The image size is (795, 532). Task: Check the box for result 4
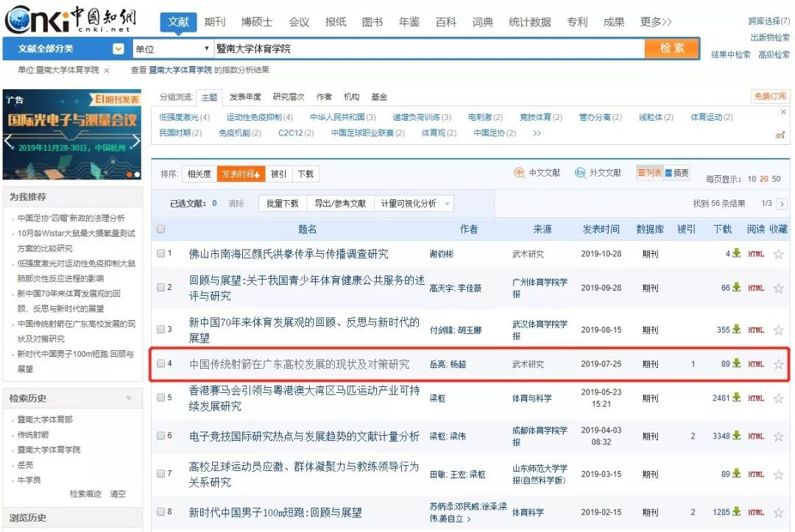[160, 363]
